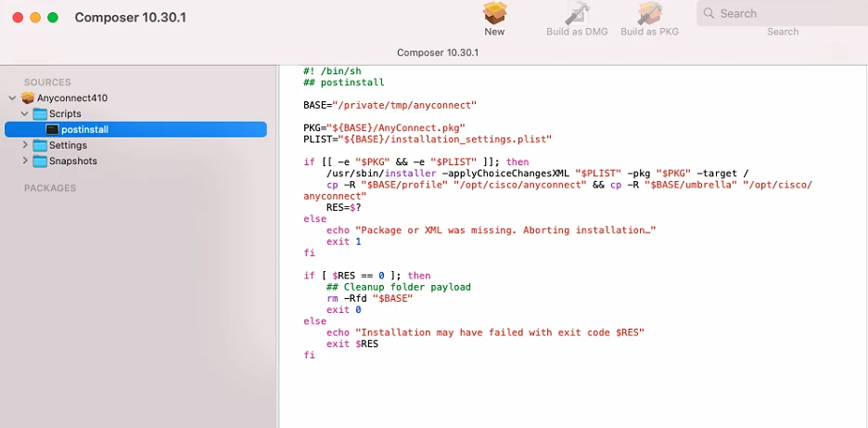Viewport: 868px width, 428px height.
Task: Click the '## postinstall' comment line
Action: (x=344, y=82)
